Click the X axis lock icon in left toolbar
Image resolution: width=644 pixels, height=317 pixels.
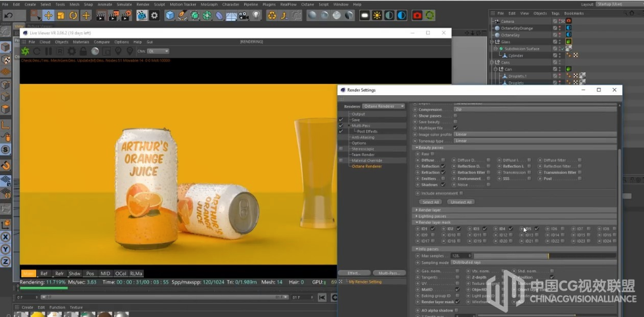[x=6, y=237]
